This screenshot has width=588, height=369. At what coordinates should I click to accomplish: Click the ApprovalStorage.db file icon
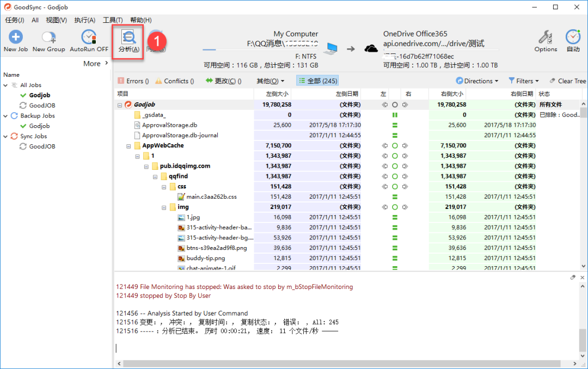(x=137, y=125)
